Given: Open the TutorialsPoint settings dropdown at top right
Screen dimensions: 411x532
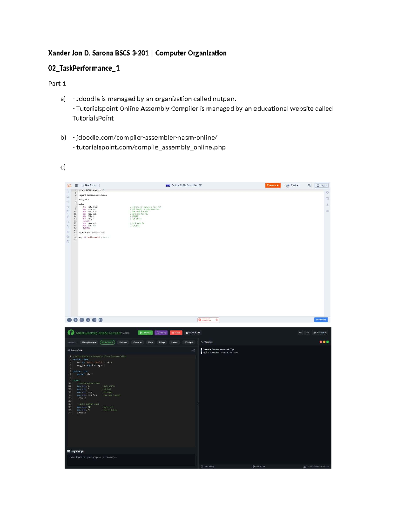Looking at the screenshot, I should click(321, 333).
